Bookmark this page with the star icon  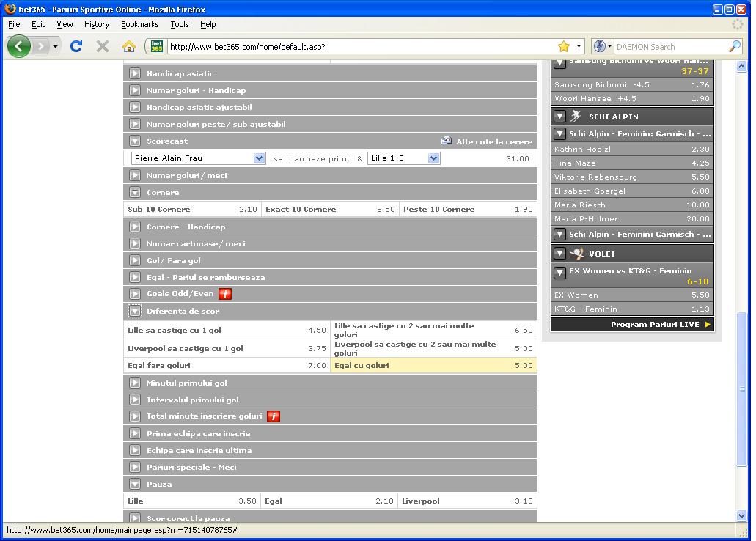[564, 46]
